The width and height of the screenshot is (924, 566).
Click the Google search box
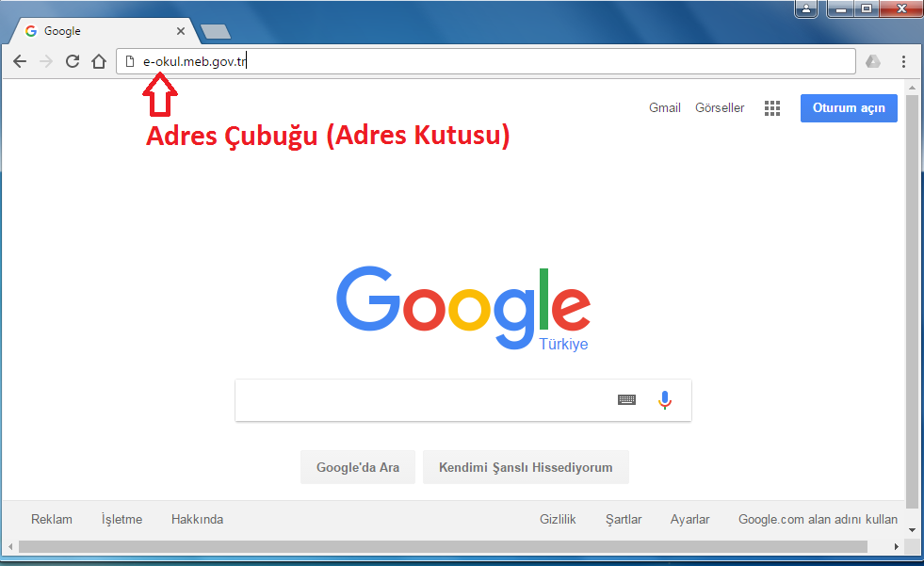pos(462,400)
